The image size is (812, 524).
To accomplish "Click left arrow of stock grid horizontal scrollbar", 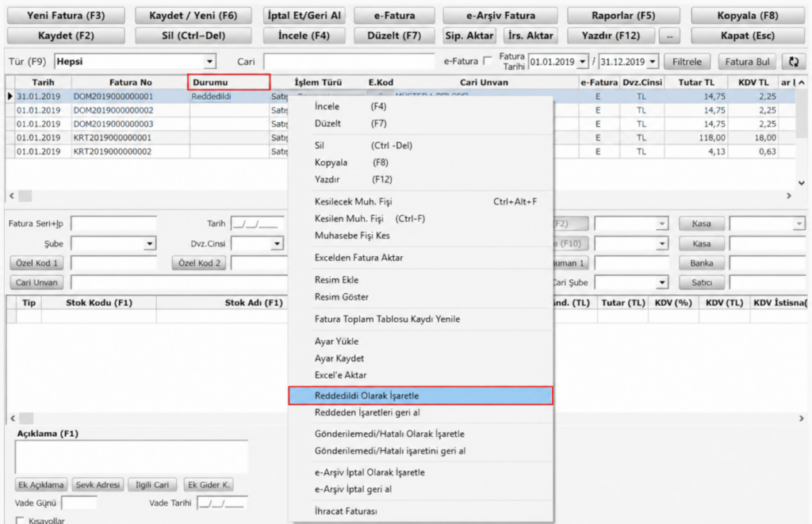I will tap(13, 418).
